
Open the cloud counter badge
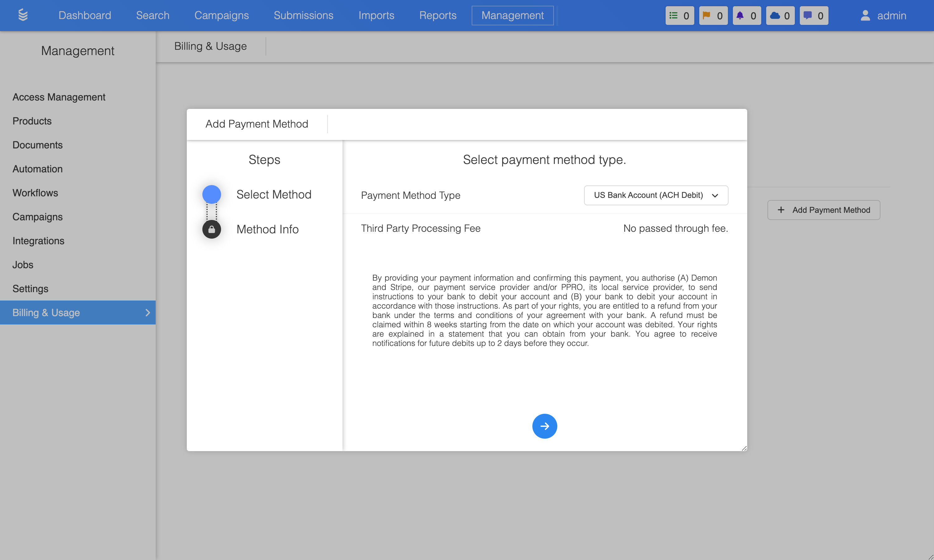(780, 16)
